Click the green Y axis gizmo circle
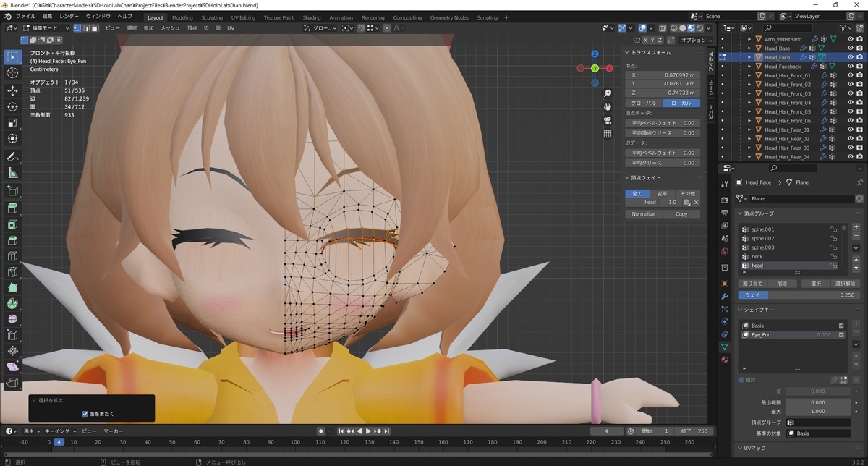 click(x=595, y=68)
